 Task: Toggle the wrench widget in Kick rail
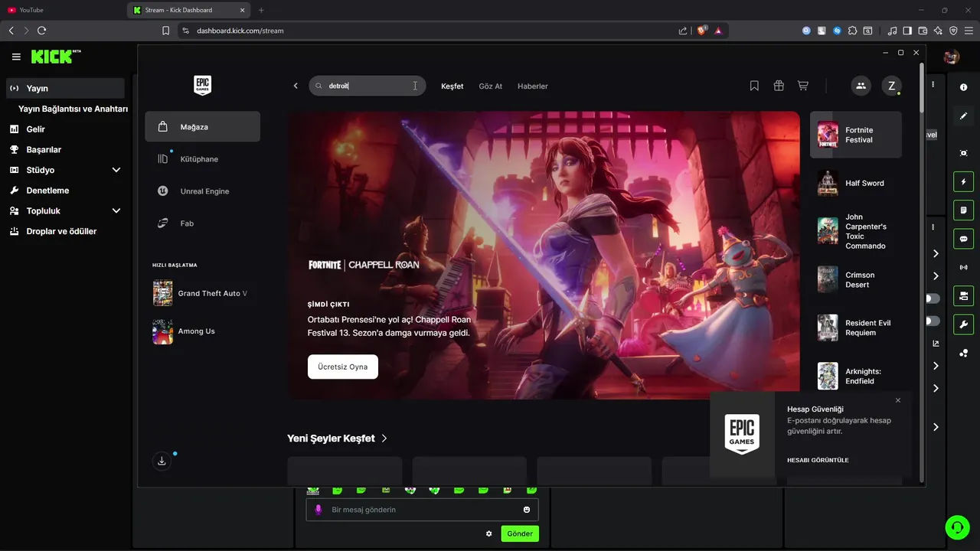[963, 324]
